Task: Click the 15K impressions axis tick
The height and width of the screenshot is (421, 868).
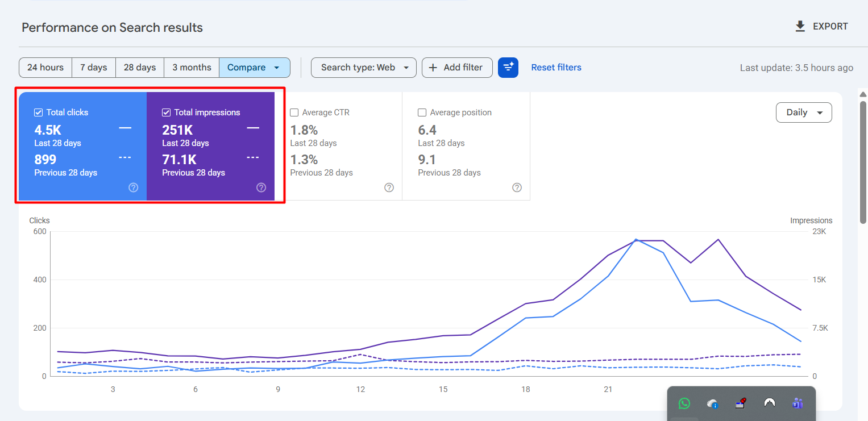Action: (x=820, y=280)
